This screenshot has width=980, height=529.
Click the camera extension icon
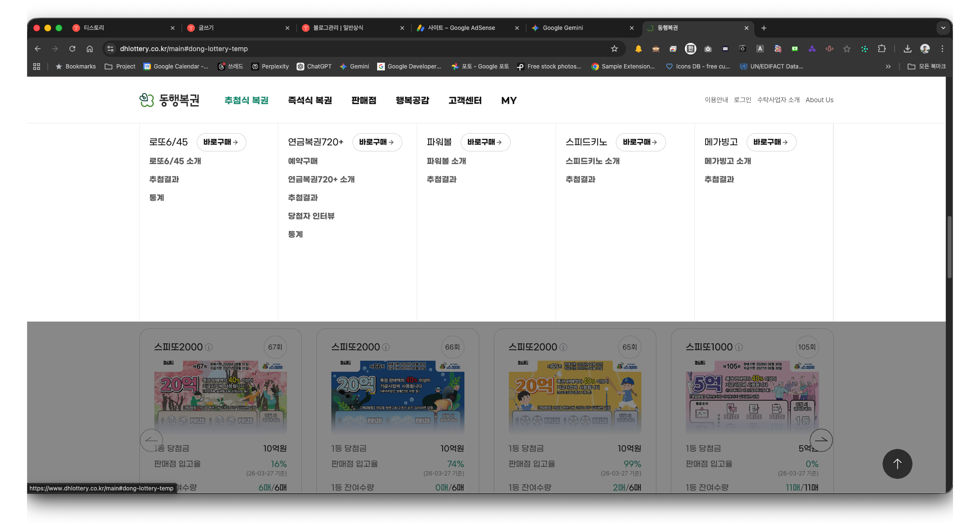click(x=708, y=49)
